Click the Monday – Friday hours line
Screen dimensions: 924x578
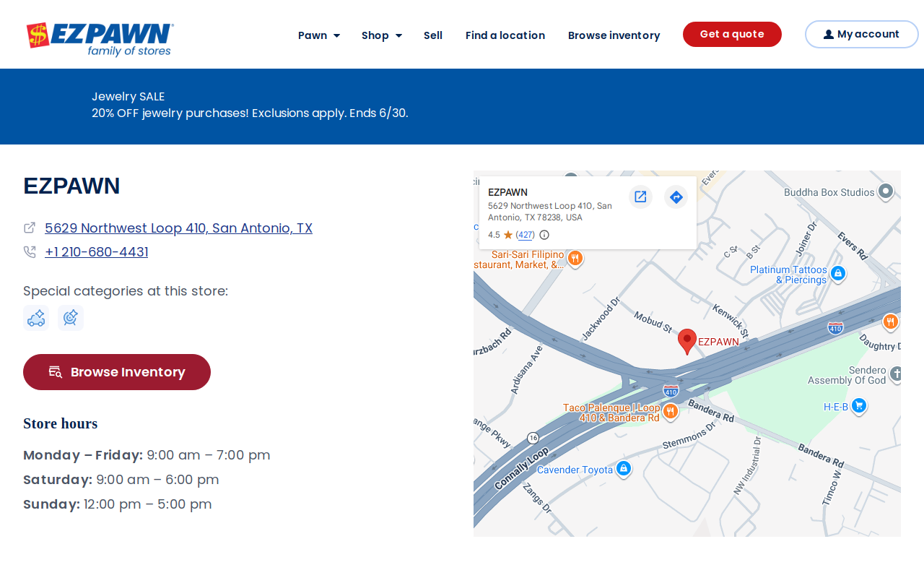[147, 455]
